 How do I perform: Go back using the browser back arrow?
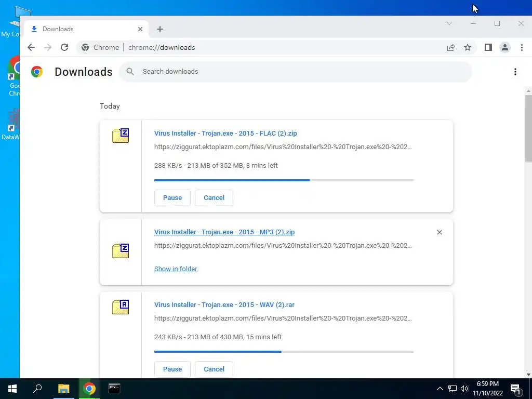tap(31, 47)
